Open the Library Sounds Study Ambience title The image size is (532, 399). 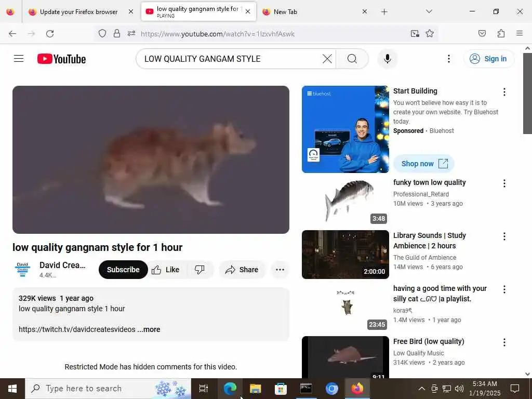click(430, 241)
